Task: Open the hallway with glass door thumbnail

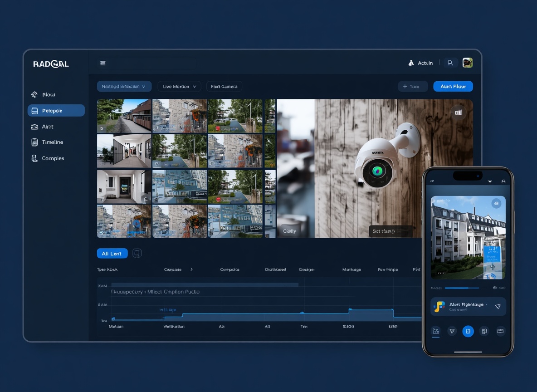Action: [124, 151]
